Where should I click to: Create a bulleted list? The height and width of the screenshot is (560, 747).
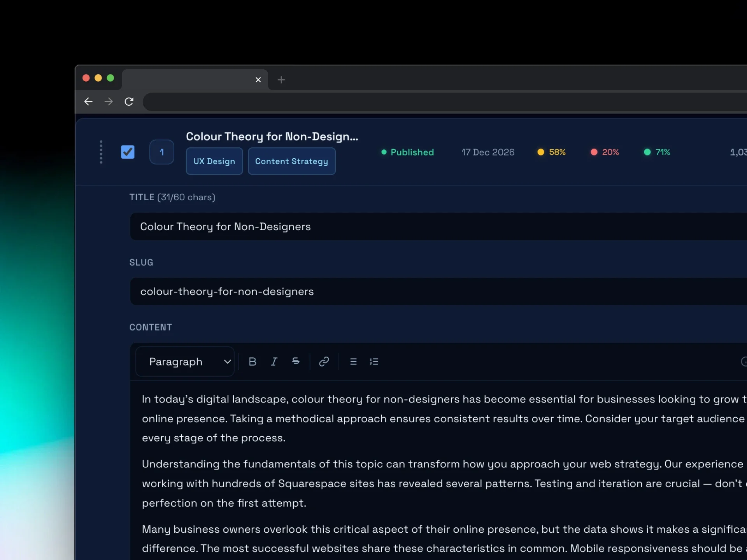[x=353, y=362]
